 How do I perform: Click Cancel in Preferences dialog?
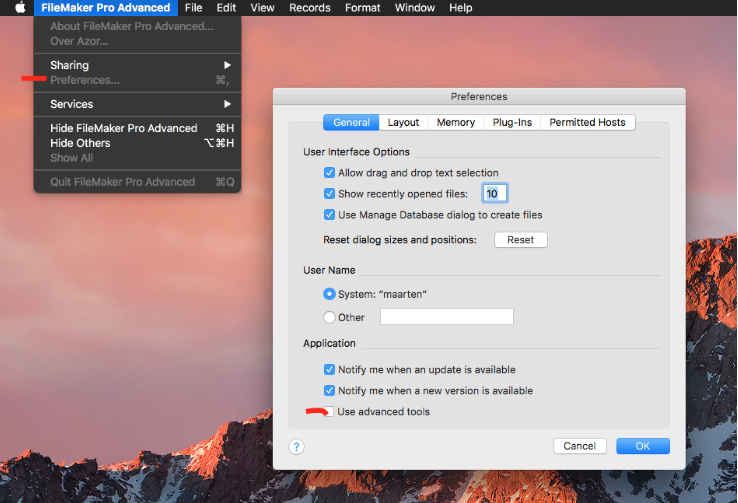click(579, 446)
